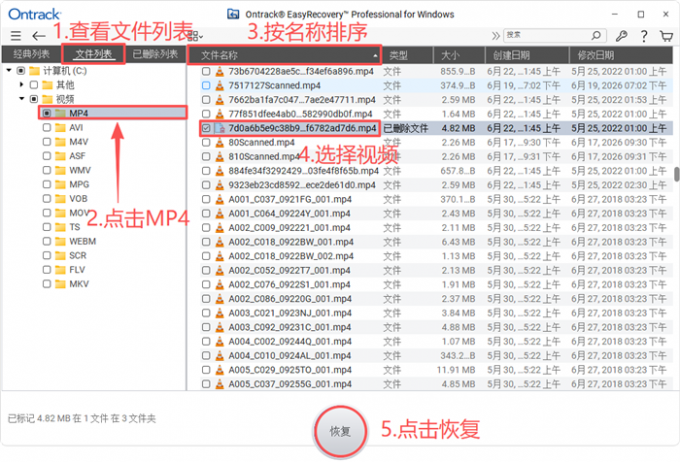680x462 pixels.
Task: Select the MKV folder icon
Action: coord(60,284)
